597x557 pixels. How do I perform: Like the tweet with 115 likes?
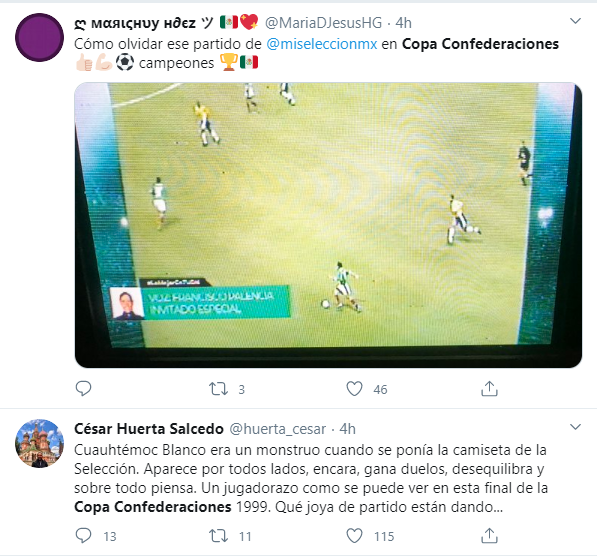tap(354, 536)
